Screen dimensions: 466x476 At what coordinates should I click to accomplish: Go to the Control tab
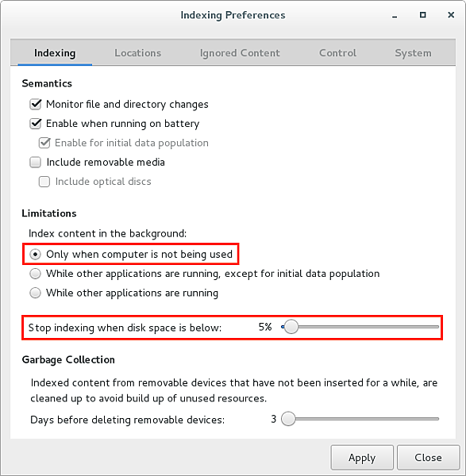click(337, 53)
